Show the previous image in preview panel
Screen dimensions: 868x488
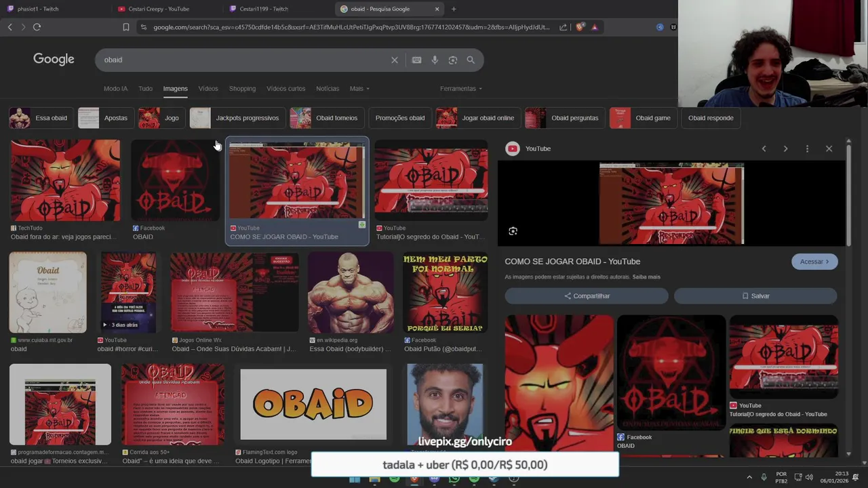pyautogui.click(x=764, y=148)
